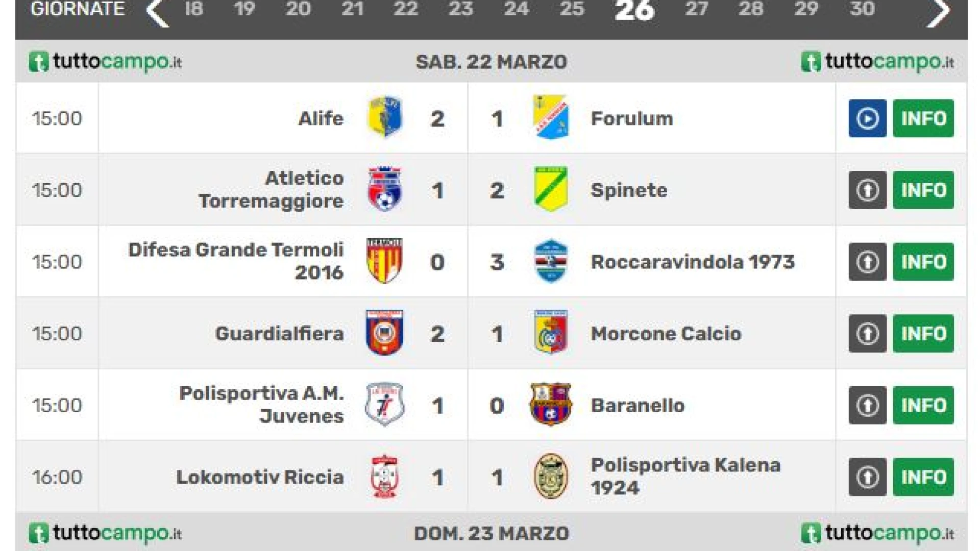The height and width of the screenshot is (551, 980).
Task: Open the Guardialfiera team badge
Action: coord(384,333)
